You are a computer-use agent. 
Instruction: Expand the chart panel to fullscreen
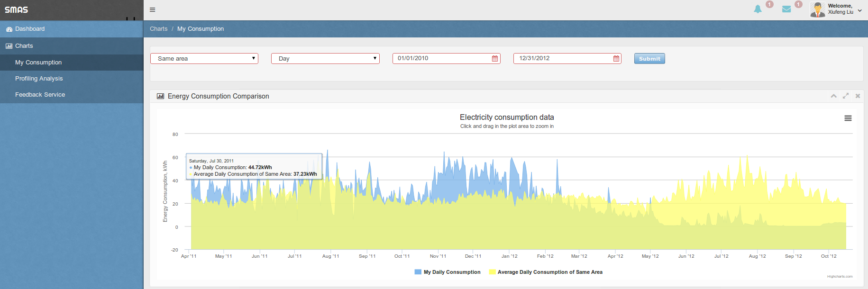[x=845, y=96]
